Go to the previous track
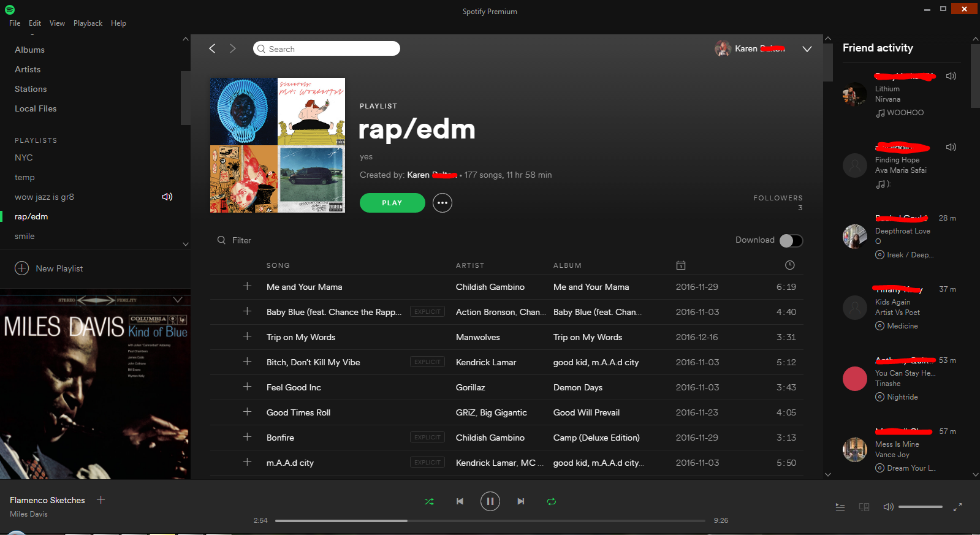 (460, 501)
